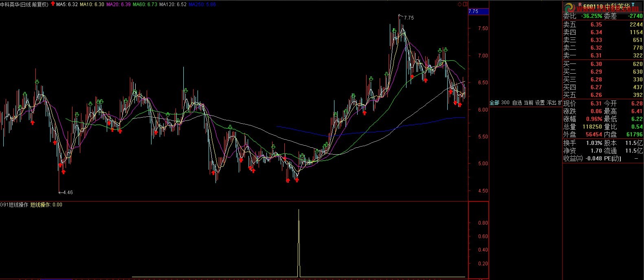Click the 5.50 price axis label
Image resolution: width=644 pixels, height=280 pixels.
[483, 137]
